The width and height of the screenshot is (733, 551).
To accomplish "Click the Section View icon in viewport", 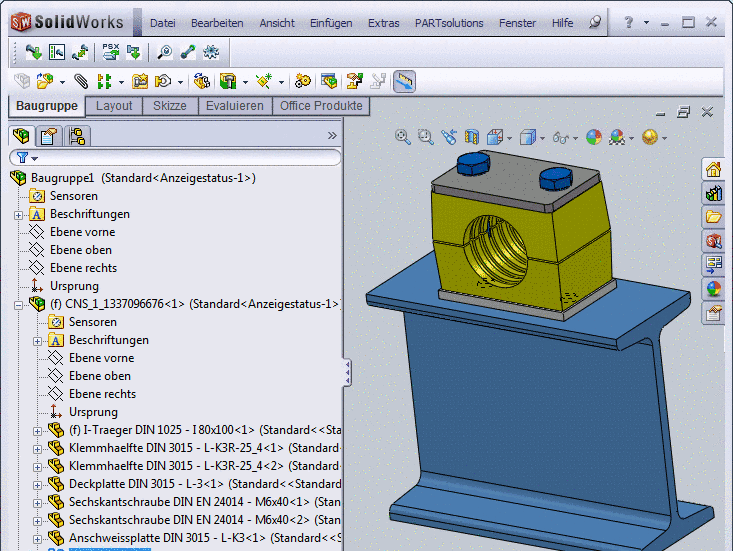I will tap(471, 137).
